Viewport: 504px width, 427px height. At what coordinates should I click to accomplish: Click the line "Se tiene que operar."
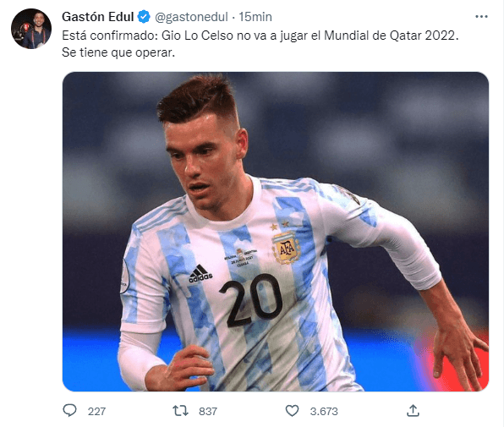coord(118,52)
